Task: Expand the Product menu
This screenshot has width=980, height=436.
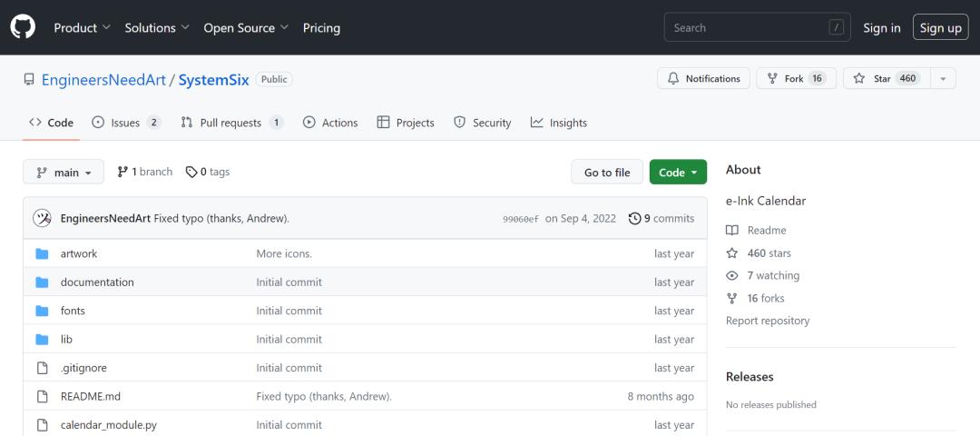Action: click(82, 27)
